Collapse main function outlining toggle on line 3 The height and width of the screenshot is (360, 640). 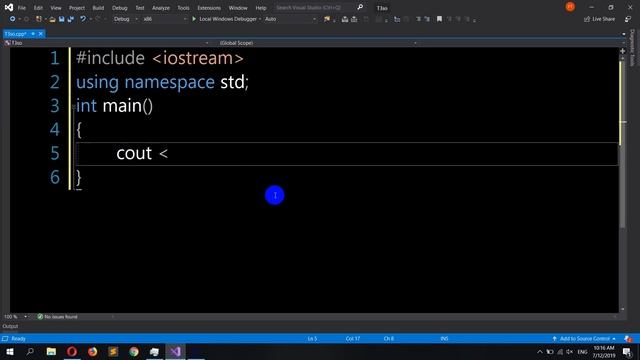pyautogui.click(x=74, y=107)
